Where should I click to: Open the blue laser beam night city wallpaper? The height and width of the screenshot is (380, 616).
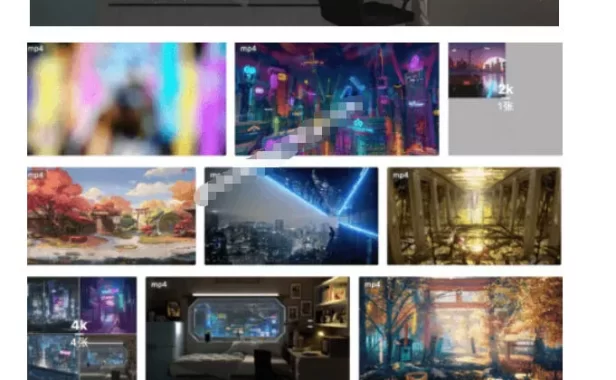[x=291, y=216]
